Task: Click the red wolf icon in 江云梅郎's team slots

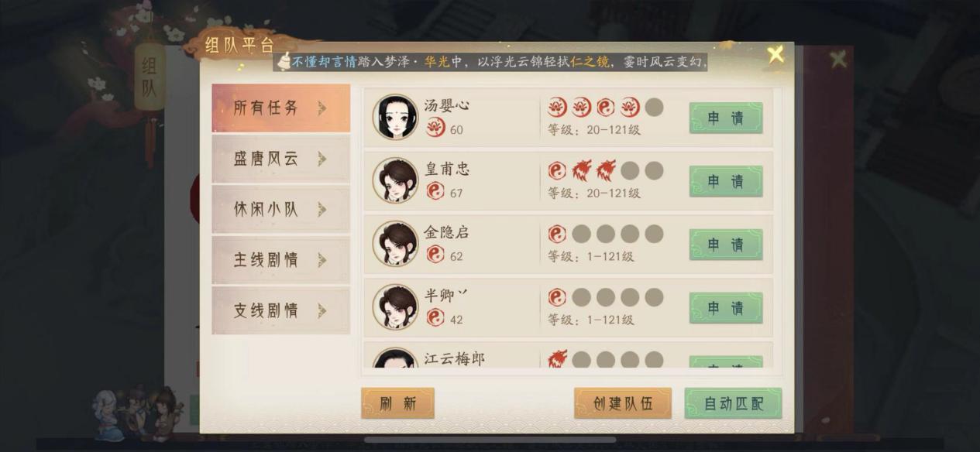Action: click(557, 359)
